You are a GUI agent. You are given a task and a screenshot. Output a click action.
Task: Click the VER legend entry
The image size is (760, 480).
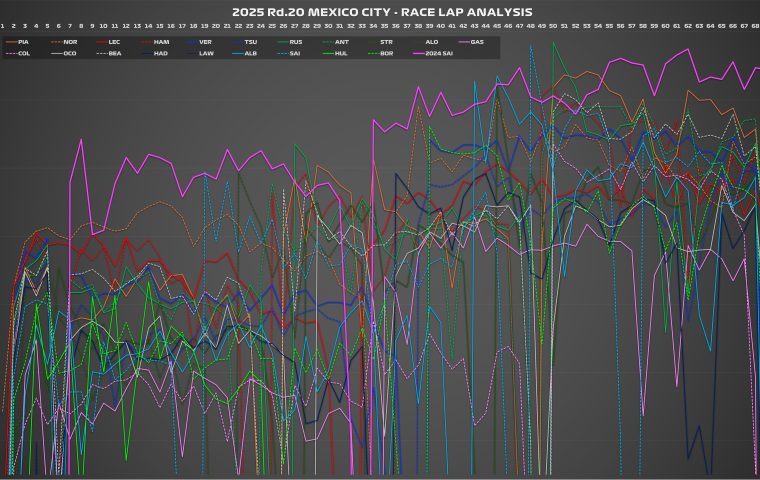click(x=205, y=42)
